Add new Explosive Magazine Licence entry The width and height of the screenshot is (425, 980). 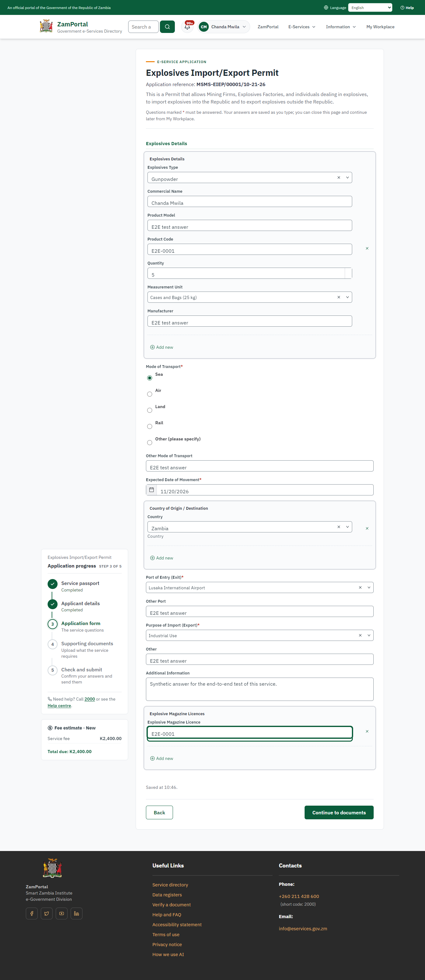(161, 759)
